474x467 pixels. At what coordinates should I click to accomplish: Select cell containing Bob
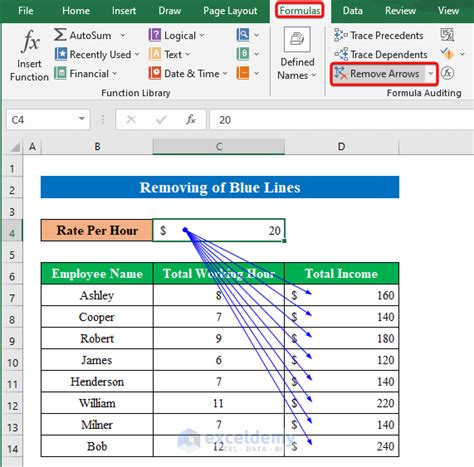[97, 446]
